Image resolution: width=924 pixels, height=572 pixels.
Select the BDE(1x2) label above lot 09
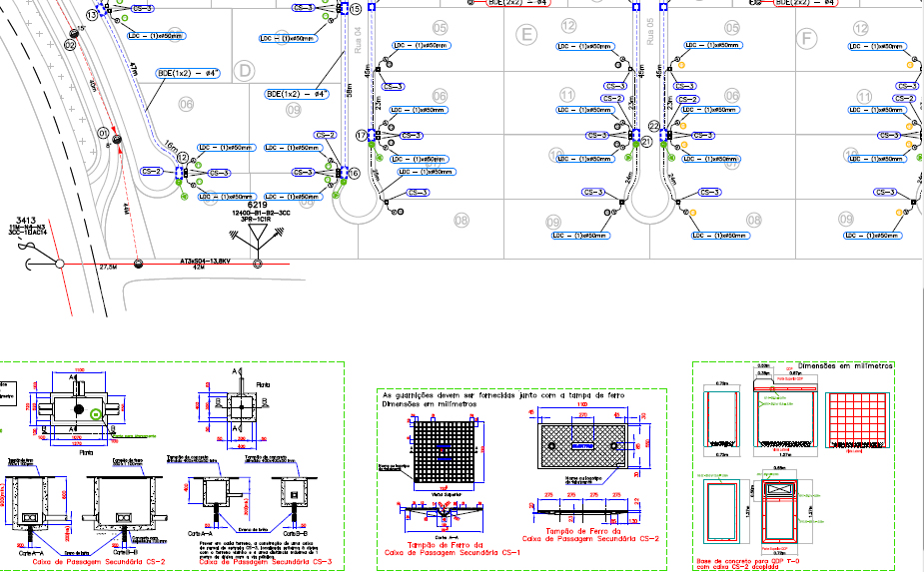[x=297, y=94]
